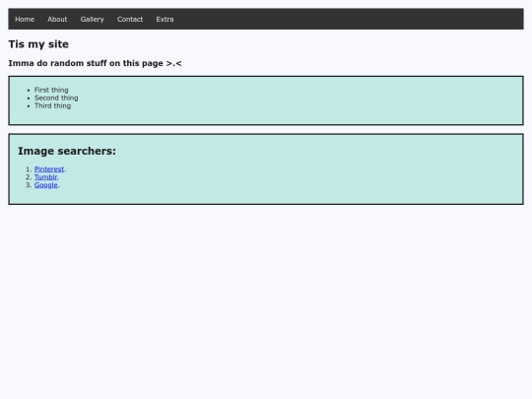The height and width of the screenshot is (399, 532).
Task: Click 'Imma do random stuff' subheading
Action: [95, 63]
